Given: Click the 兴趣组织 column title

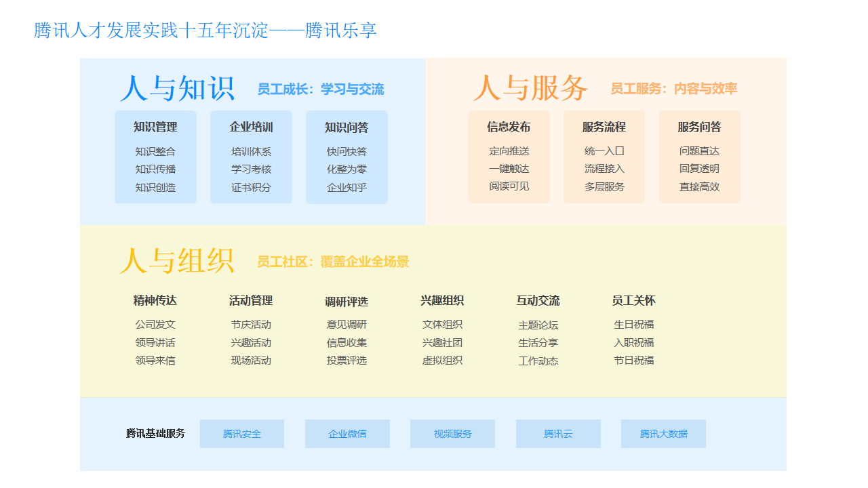Looking at the screenshot, I should point(442,300).
